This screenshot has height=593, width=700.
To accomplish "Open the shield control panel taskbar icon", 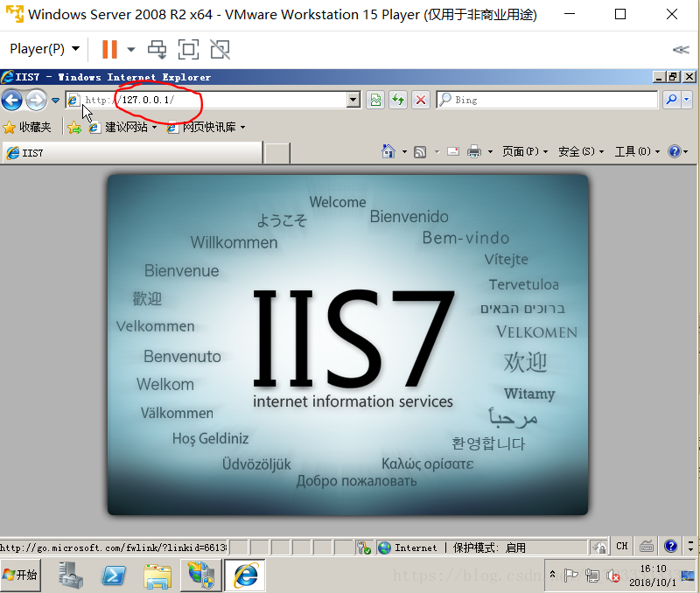I will click(x=201, y=575).
